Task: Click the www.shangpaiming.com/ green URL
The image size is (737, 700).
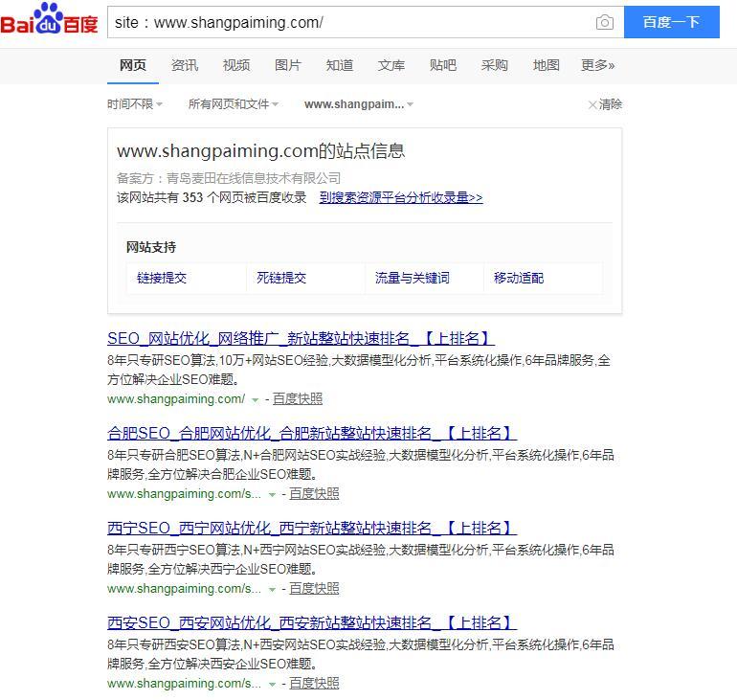Action: (176, 399)
